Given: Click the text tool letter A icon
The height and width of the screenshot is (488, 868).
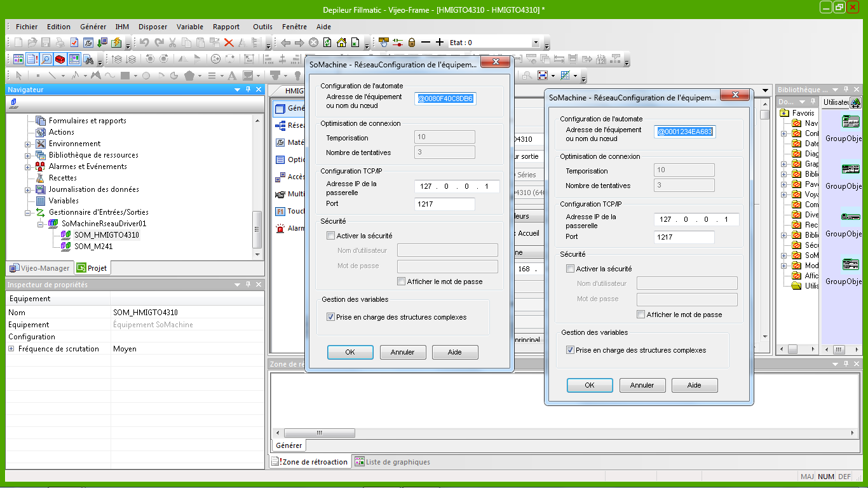Looking at the screenshot, I should (232, 76).
